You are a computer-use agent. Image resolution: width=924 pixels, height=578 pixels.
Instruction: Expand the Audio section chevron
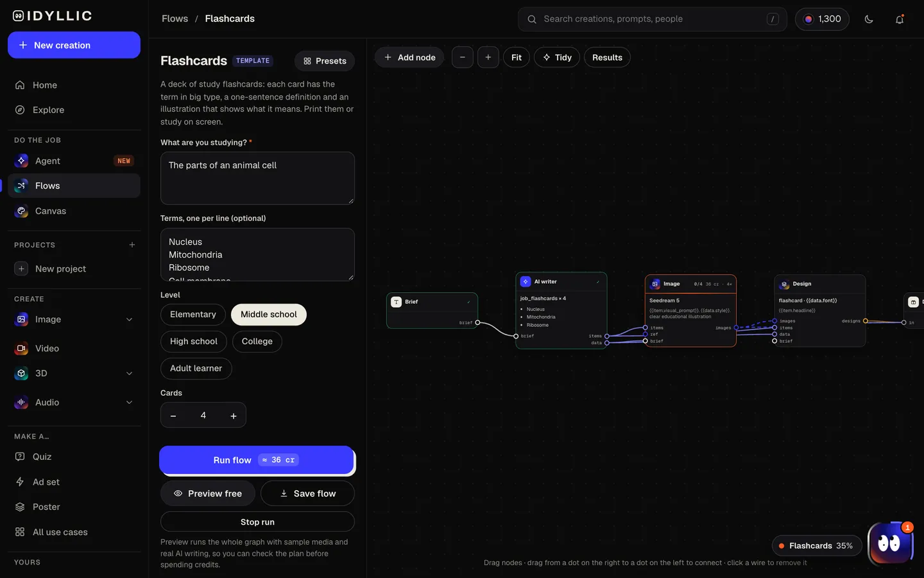(x=129, y=402)
